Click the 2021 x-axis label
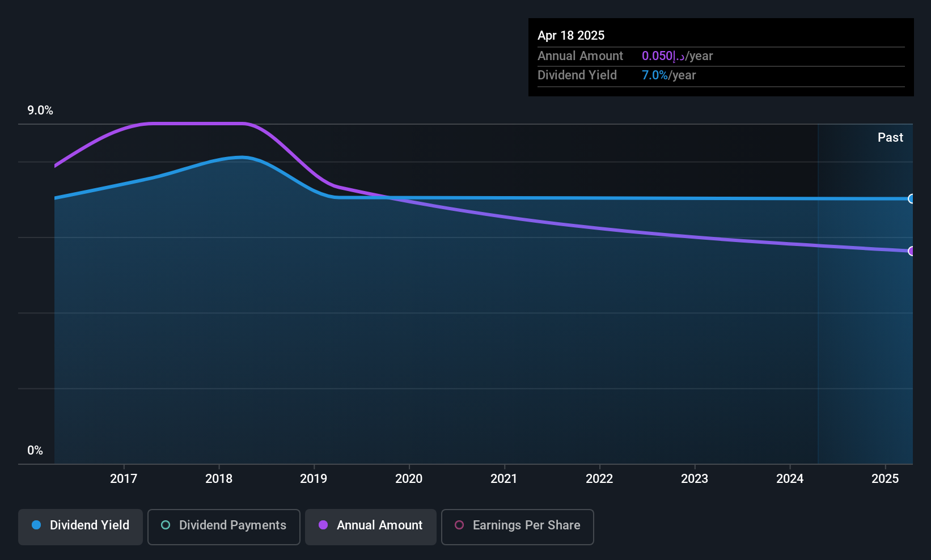This screenshot has height=560, width=931. click(504, 478)
